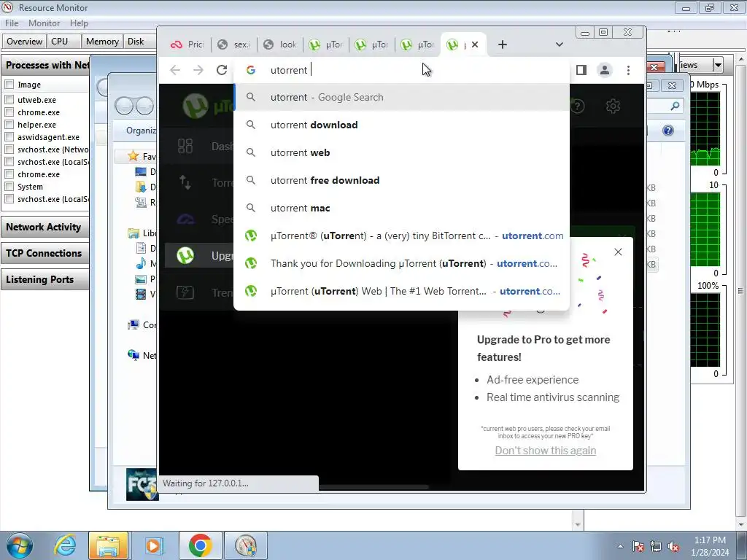The width and height of the screenshot is (747, 560).
Task: Expand TCP Connections section
Action: click(45, 253)
